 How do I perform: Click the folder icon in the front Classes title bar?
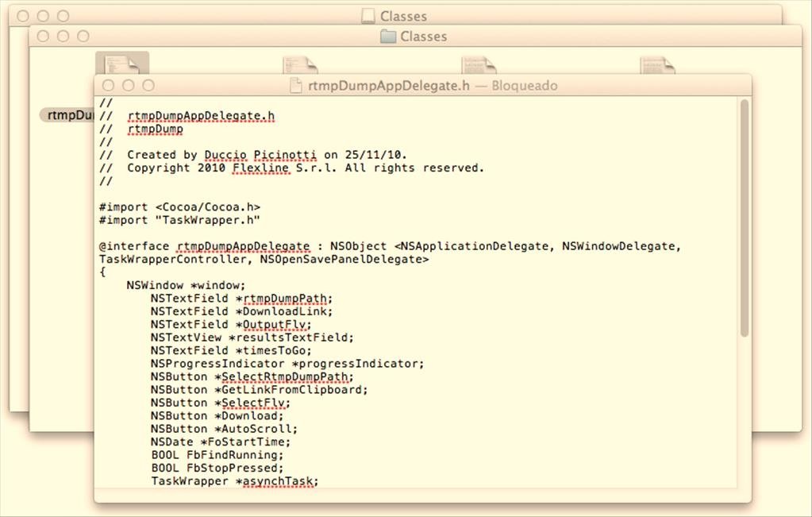point(388,37)
